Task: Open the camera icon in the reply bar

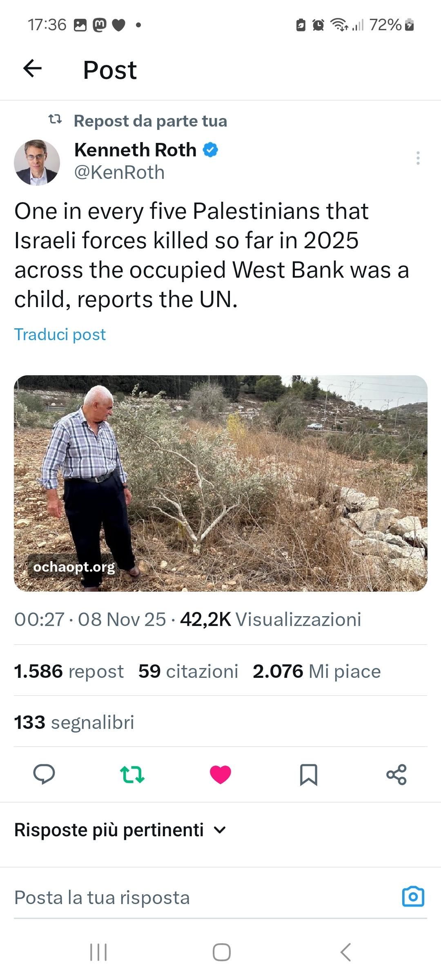Action: 413,897
